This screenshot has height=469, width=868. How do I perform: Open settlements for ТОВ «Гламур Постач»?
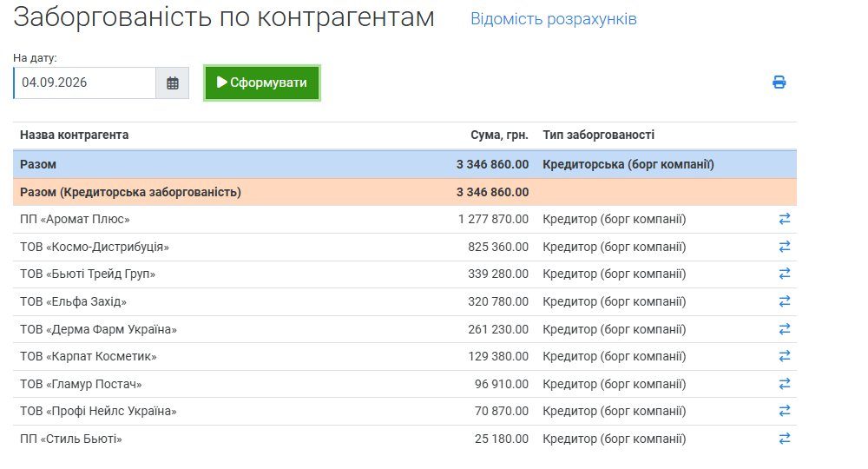pyautogui.click(x=785, y=384)
